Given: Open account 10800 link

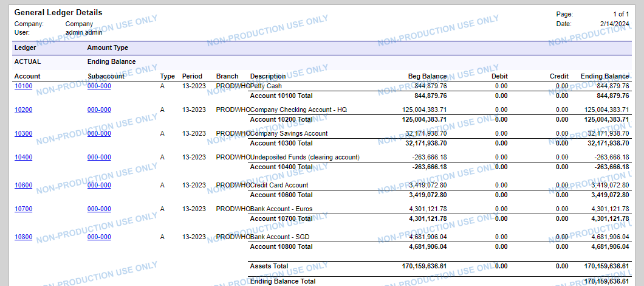Looking at the screenshot, I should point(23,237).
